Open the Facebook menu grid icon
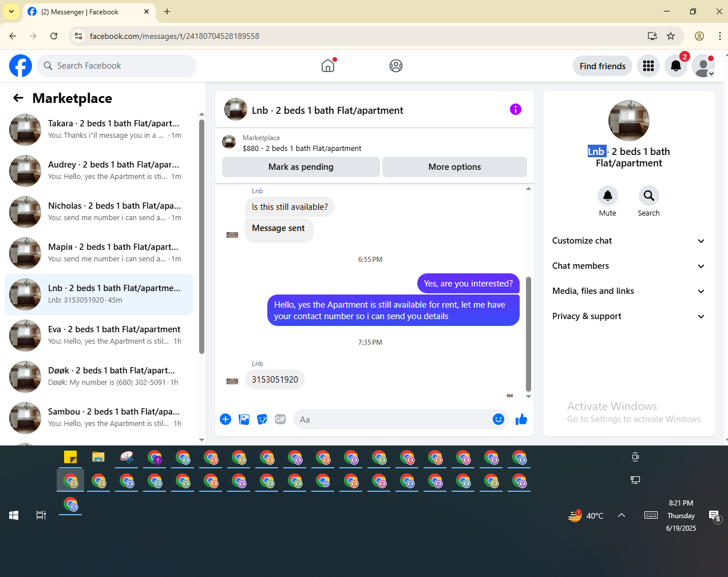 pos(648,66)
